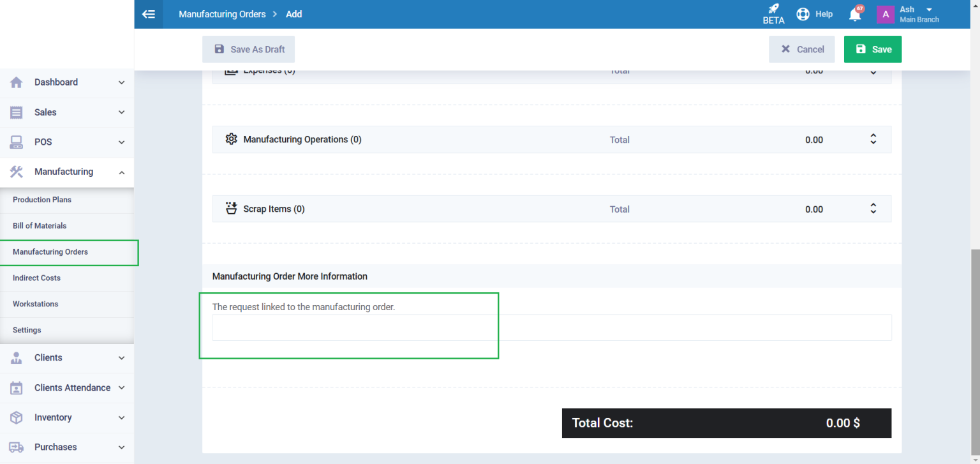
Task: Click the POS terminal icon
Action: [x=17, y=142]
